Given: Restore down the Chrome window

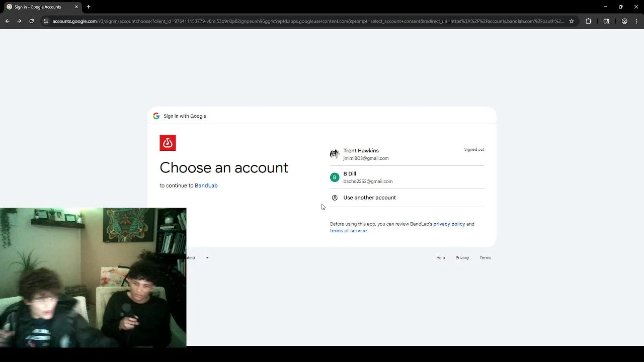Looking at the screenshot, I should click(x=620, y=7).
